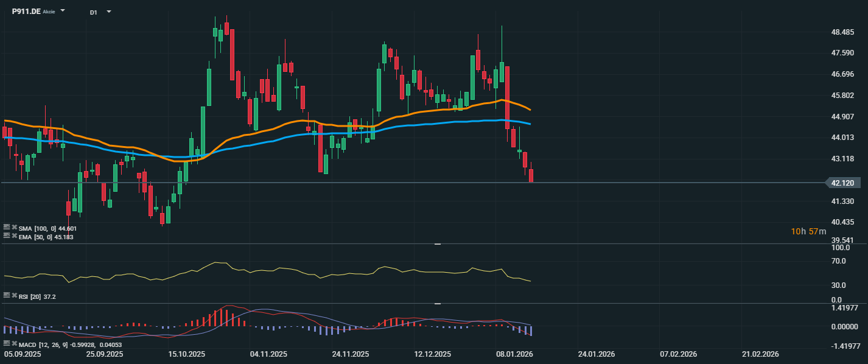Click date label 21.02.2026 on time axis
Image resolution: width=868 pixels, height=364 pixels.
click(761, 354)
